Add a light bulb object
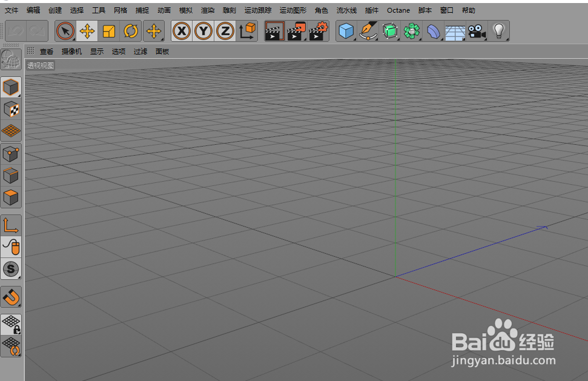Screen dimensions: 588x381 point(499,31)
